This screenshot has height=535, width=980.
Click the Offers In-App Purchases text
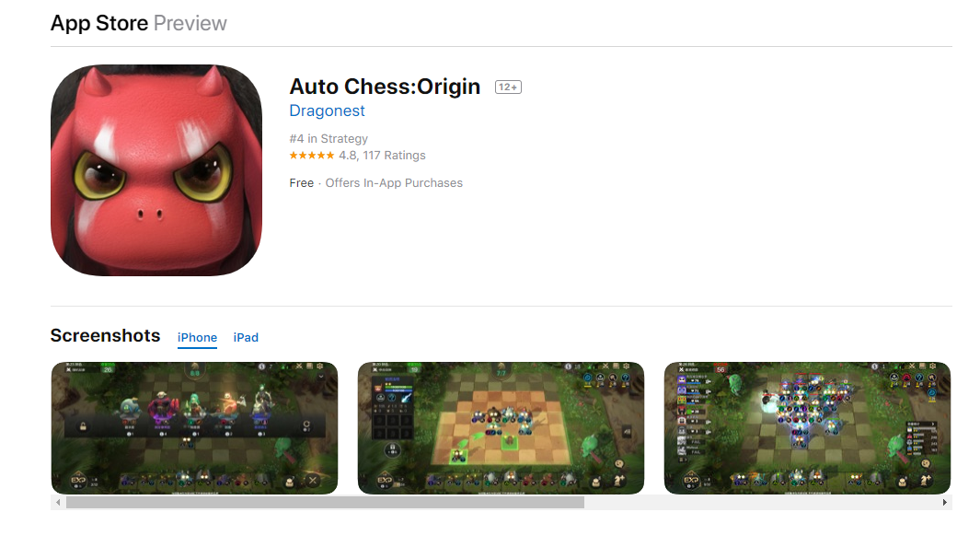[394, 182]
